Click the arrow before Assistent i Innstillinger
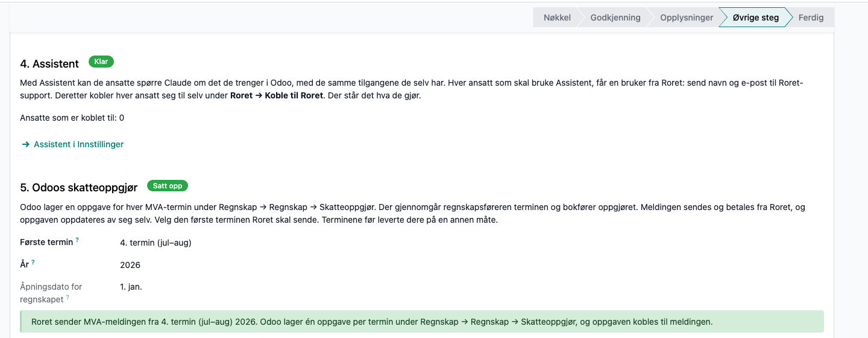868x338 pixels. tap(26, 144)
